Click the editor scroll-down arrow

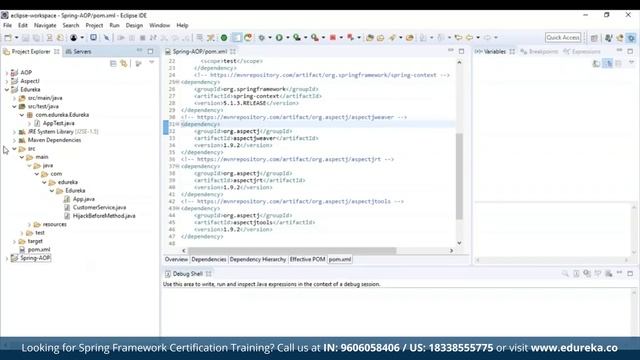[459, 243]
